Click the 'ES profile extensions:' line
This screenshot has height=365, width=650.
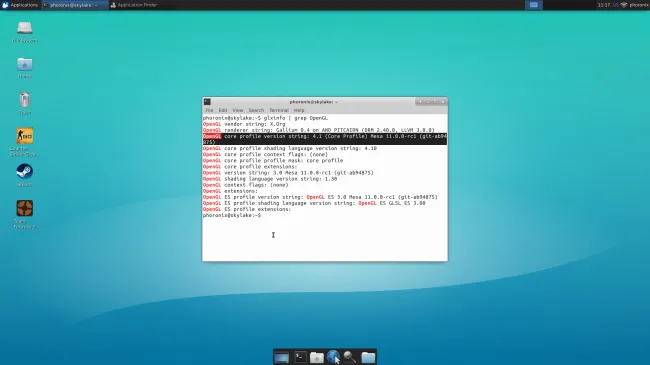[247, 209]
